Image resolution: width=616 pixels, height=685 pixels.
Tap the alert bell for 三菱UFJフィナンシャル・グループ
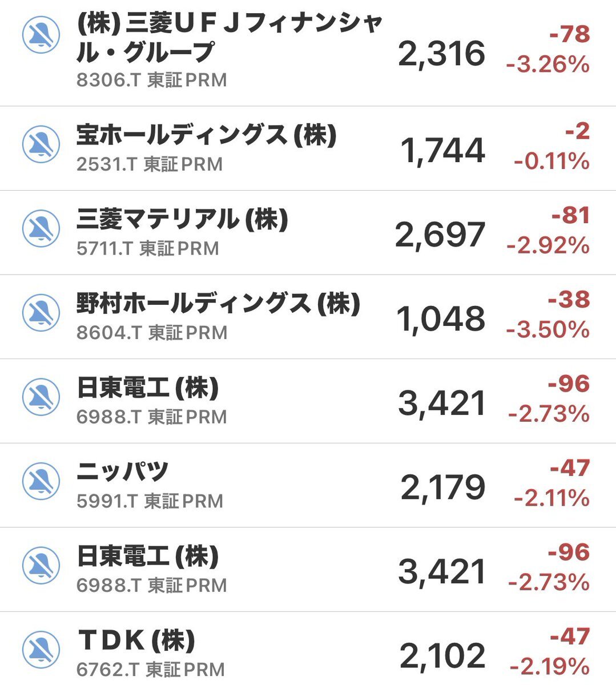click(41, 35)
